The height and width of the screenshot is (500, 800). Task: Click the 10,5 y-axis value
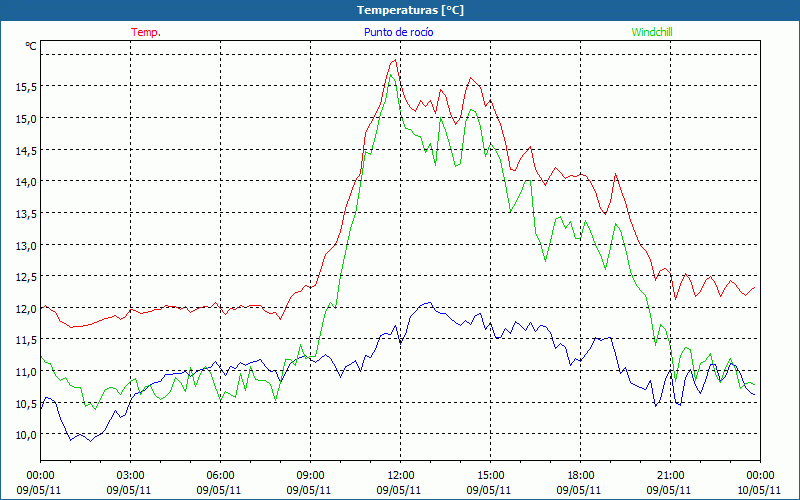[26, 403]
